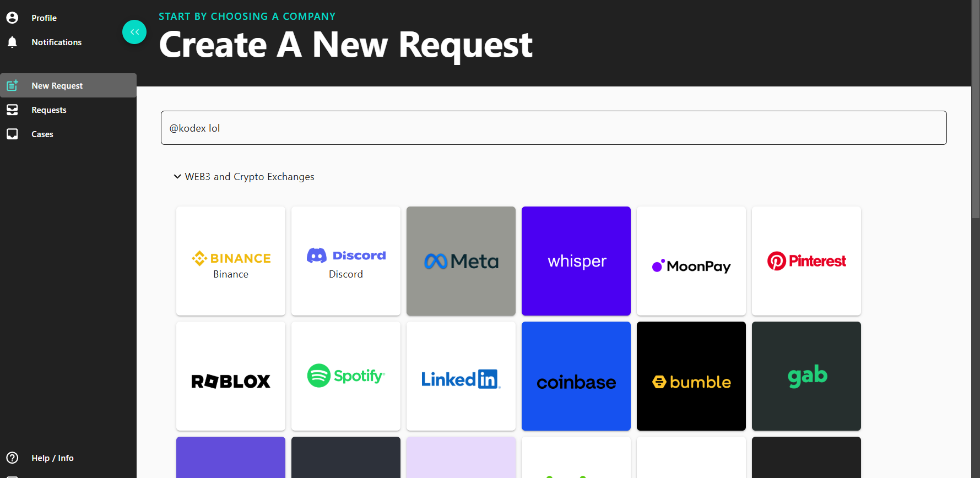Click the Help / Info question mark icon
The image size is (980, 478).
point(12,458)
